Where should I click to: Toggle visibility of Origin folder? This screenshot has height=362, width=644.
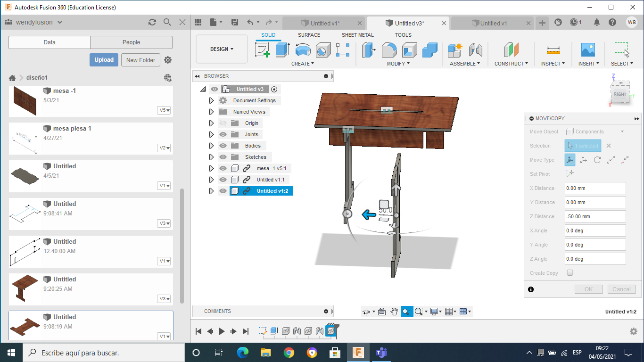tap(223, 123)
